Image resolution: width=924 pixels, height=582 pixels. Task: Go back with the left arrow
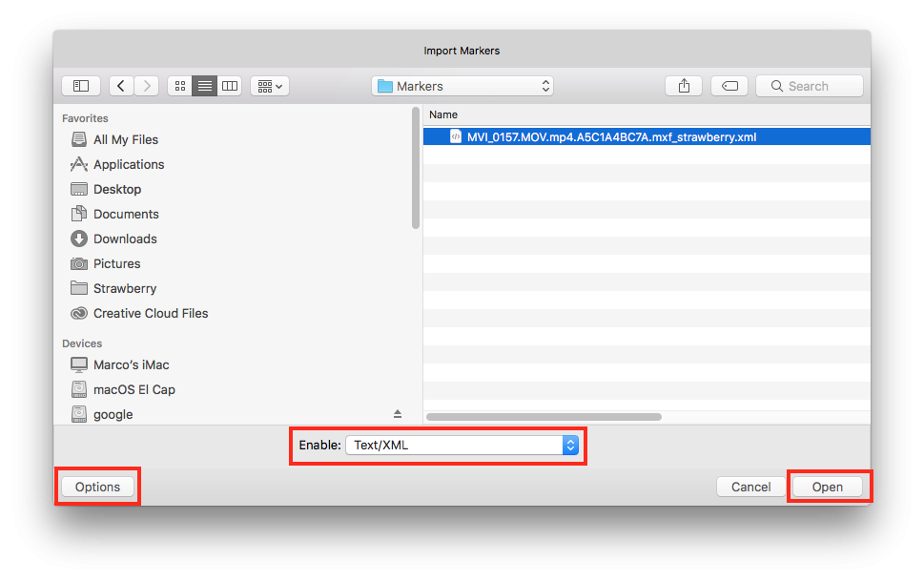(121, 86)
